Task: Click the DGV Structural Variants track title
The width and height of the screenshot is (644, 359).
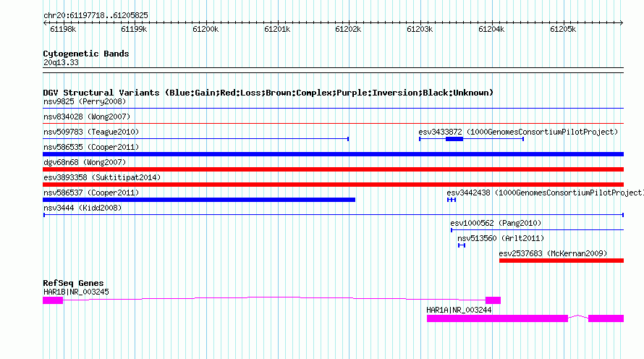Action: pyautogui.click(x=268, y=93)
